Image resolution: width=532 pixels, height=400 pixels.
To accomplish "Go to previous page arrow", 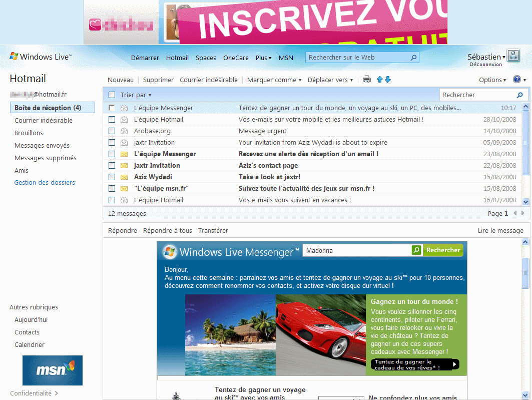I will pos(515,213).
